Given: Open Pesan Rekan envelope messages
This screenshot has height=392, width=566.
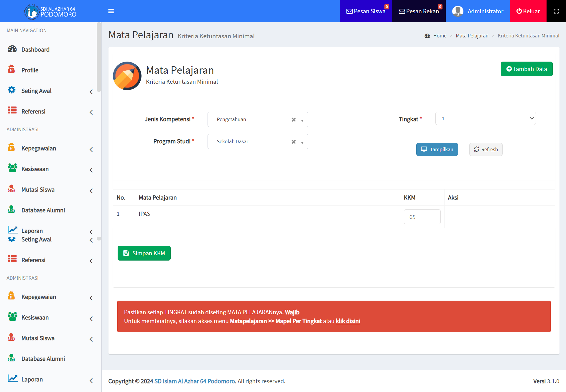Looking at the screenshot, I should 419,11.
